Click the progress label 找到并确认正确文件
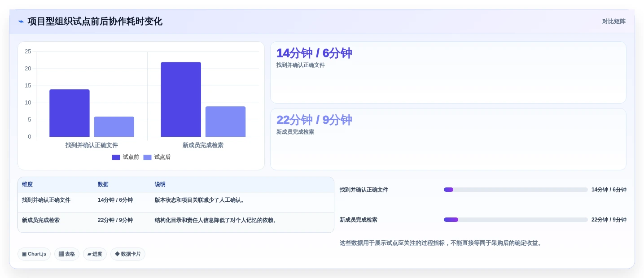The image size is (644, 278). click(x=364, y=190)
